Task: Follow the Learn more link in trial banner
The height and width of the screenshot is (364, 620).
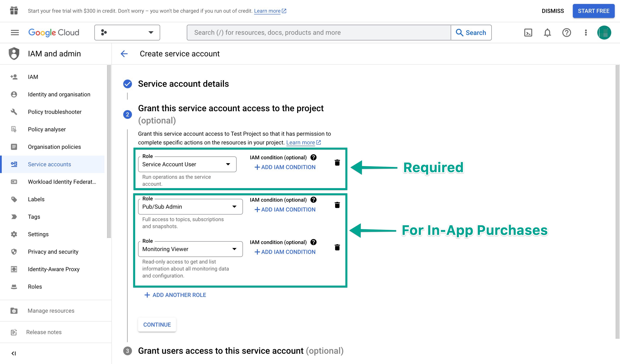Action: pos(270,11)
